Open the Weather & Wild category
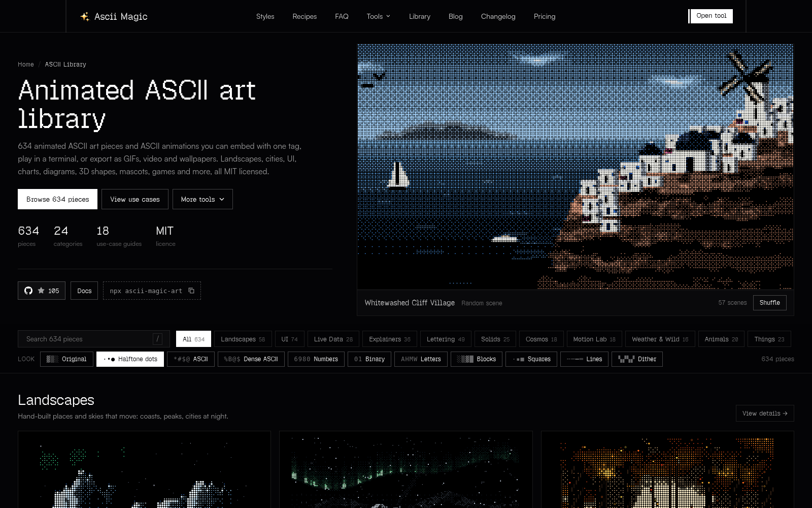Screen dimensions: 812x508 (660, 339)
